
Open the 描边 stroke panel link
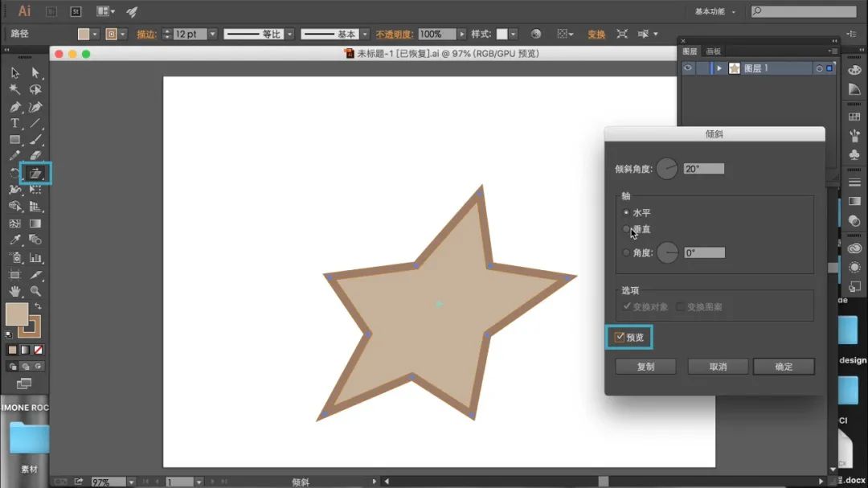coord(146,35)
